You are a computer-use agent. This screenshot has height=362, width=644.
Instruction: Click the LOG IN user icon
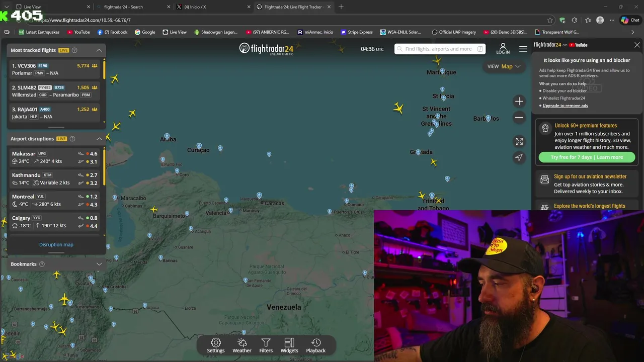point(503,49)
